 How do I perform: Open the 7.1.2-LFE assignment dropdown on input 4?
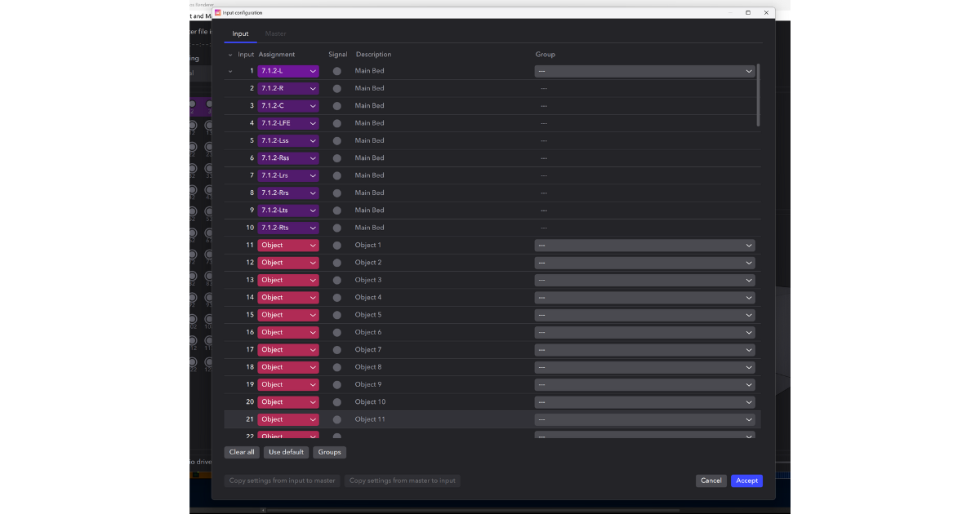coord(287,122)
